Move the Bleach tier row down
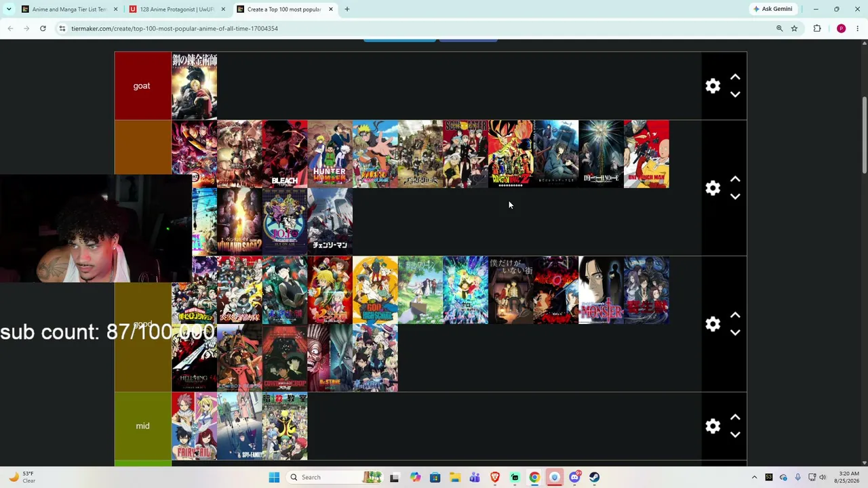This screenshot has width=868, height=488. pyautogui.click(x=735, y=197)
